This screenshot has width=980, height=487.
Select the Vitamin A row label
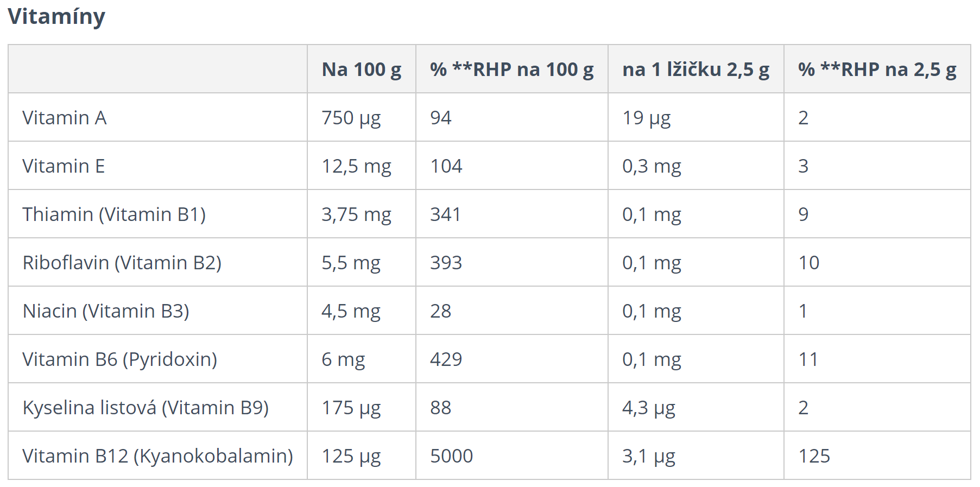pyautogui.click(x=65, y=118)
